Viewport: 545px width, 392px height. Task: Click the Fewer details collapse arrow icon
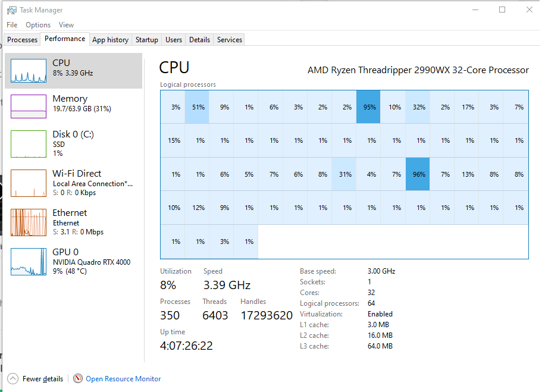pyautogui.click(x=12, y=378)
